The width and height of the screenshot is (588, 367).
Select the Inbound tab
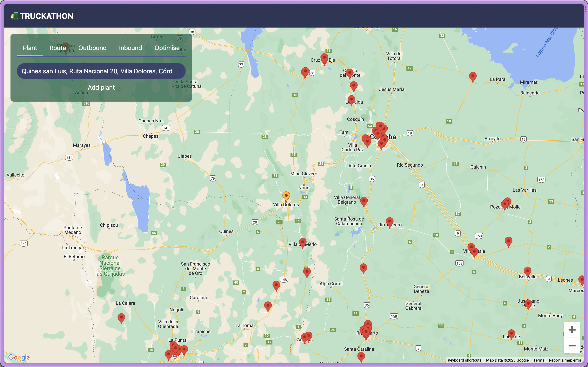pyautogui.click(x=130, y=48)
